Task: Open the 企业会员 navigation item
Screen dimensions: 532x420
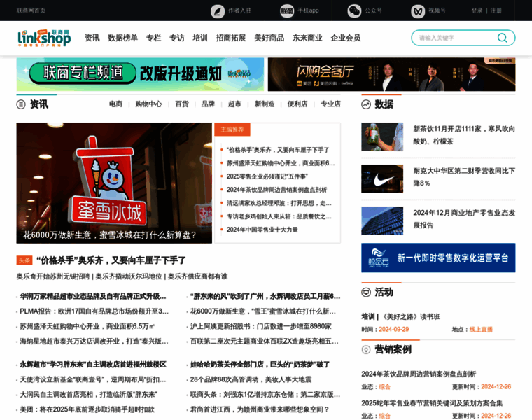Action: pos(346,38)
